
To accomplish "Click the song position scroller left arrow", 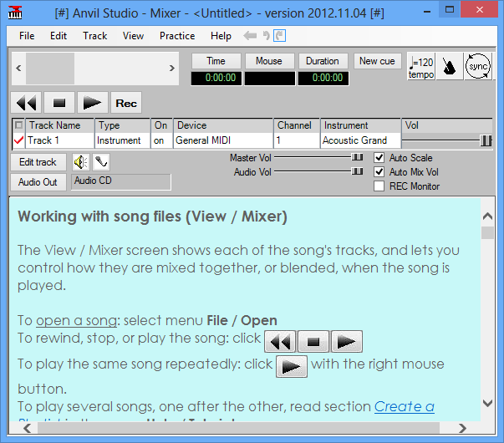I will 18,69.
